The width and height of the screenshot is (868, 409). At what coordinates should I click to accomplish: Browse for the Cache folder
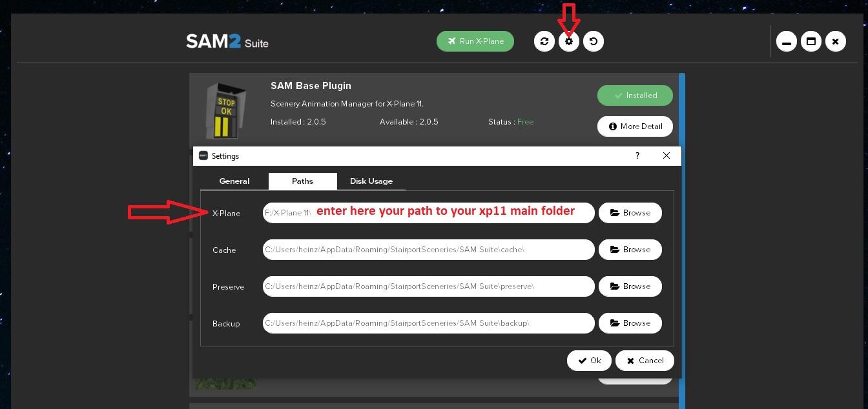[x=630, y=250]
